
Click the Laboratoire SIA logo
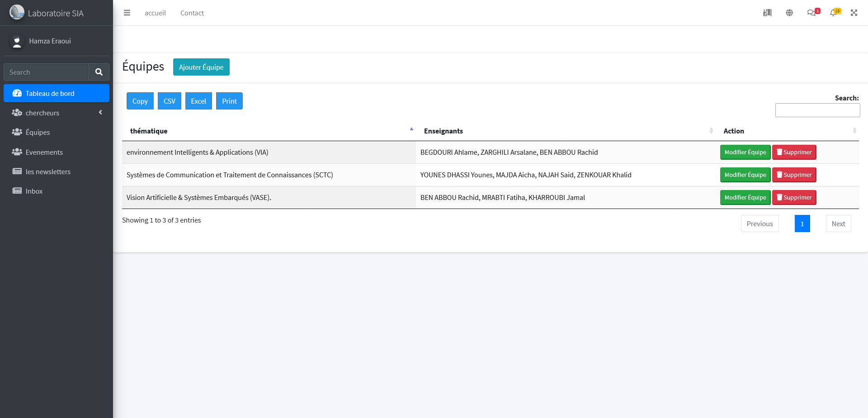(x=17, y=12)
